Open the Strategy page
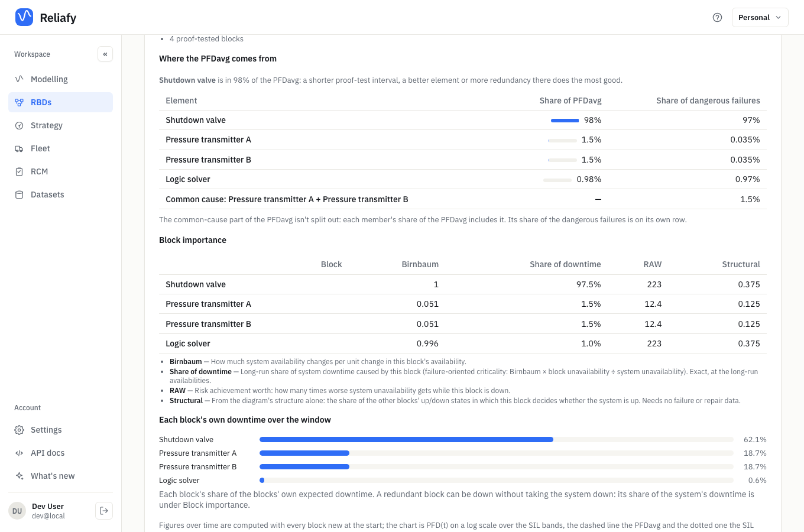Screen dimensions: 804x532 60,125
